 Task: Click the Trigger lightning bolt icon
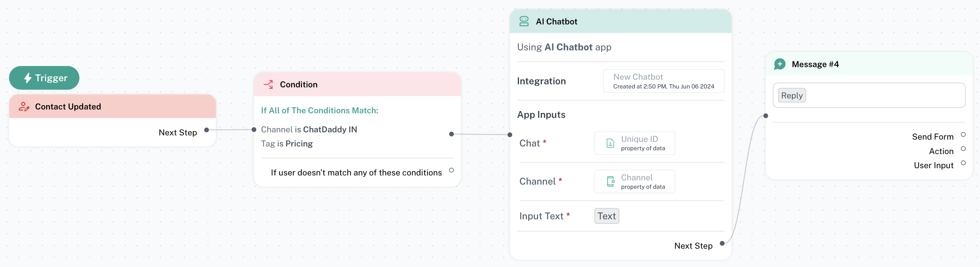pos(27,78)
